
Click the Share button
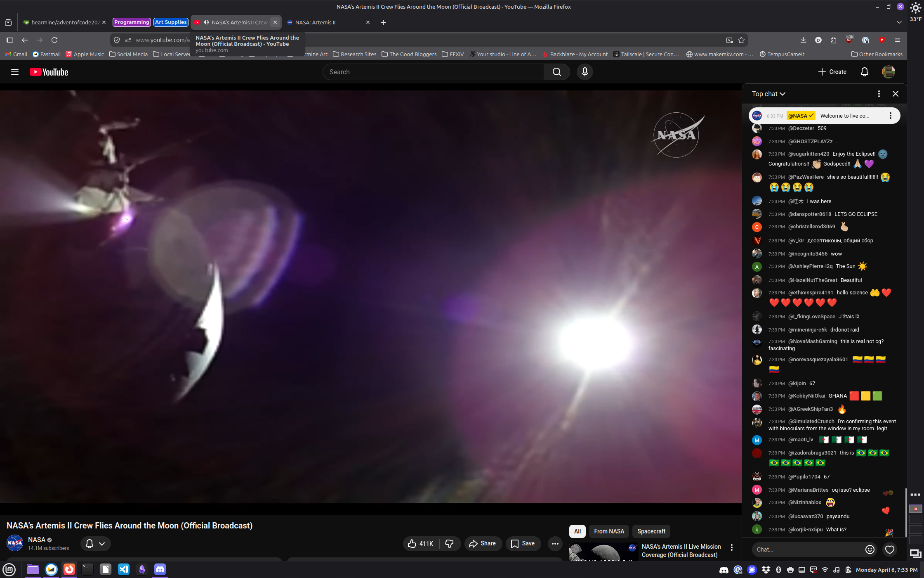483,544
